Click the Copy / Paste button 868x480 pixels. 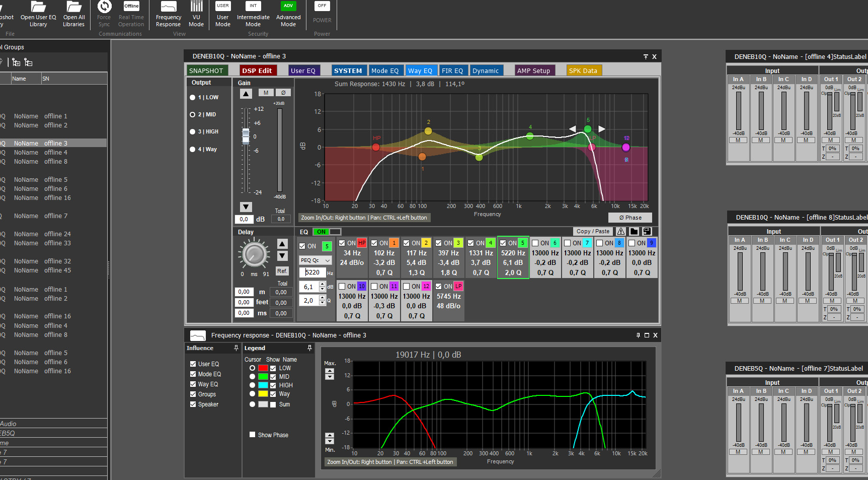[x=592, y=231]
